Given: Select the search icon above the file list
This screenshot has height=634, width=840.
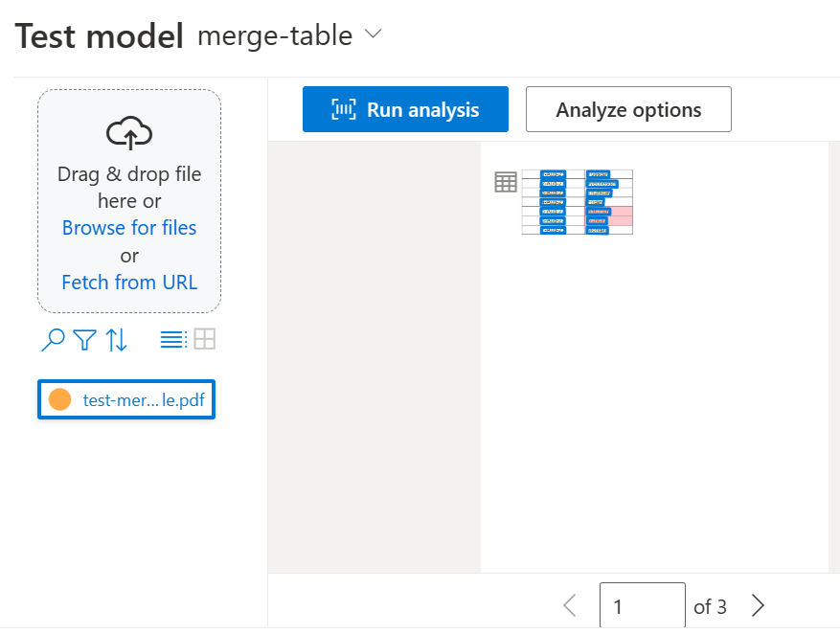Looking at the screenshot, I should pyautogui.click(x=52, y=339).
